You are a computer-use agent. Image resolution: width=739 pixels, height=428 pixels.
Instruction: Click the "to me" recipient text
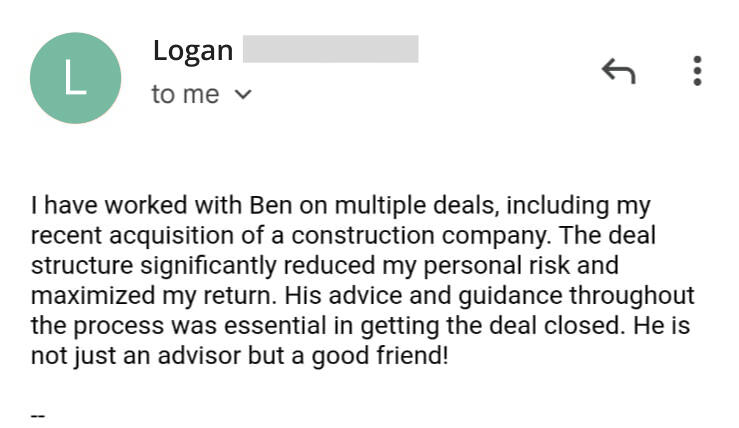[185, 95]
